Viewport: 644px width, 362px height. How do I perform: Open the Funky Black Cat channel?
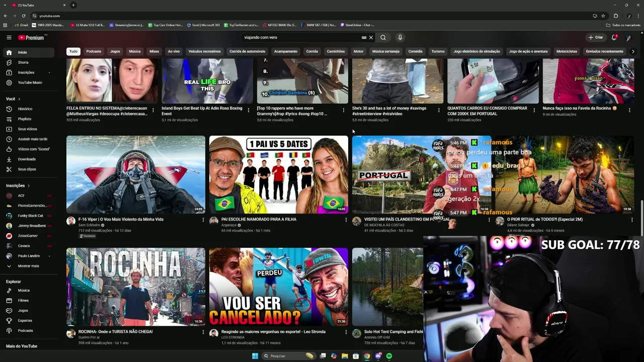pos(29,216)
